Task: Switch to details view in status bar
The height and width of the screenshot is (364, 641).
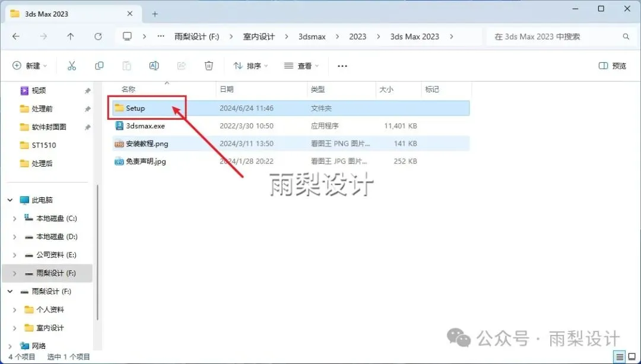Action: 620,357
